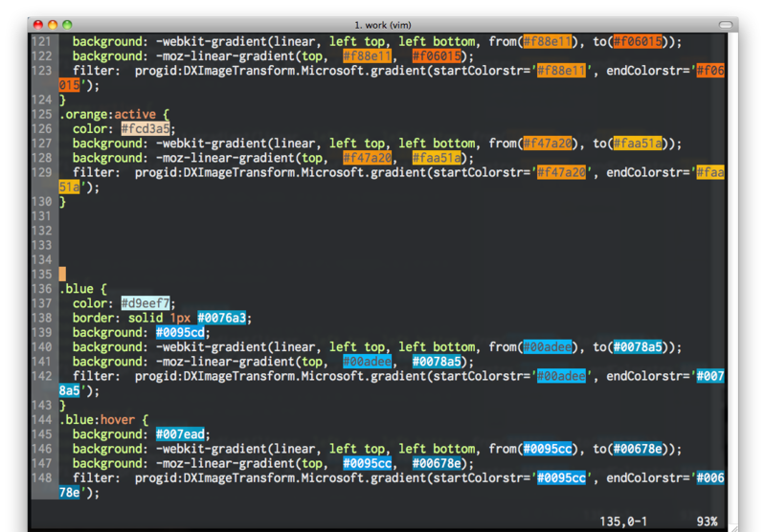This screenshot has height=532, width=766.
Task: Click the #fcd3a5 color highlight on line 126
Action: 146,129
